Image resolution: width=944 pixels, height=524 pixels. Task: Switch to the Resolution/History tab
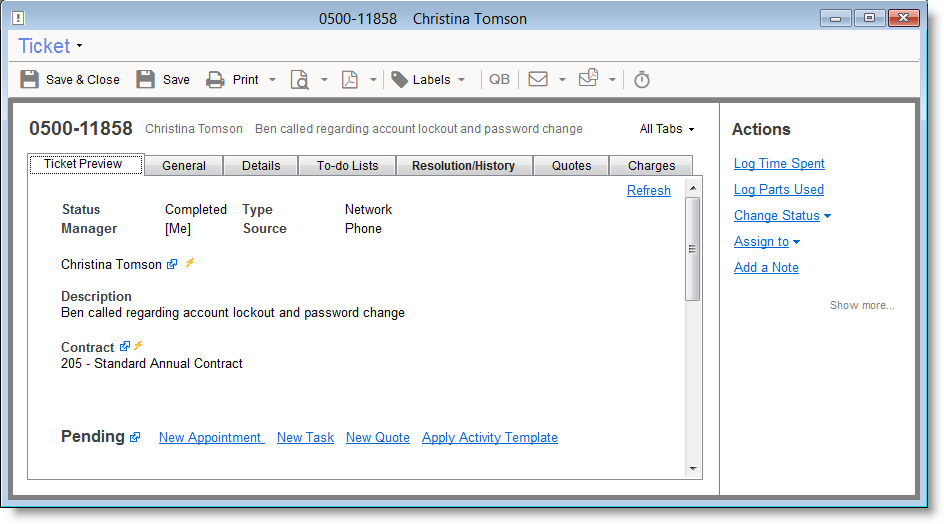[463, 166]
